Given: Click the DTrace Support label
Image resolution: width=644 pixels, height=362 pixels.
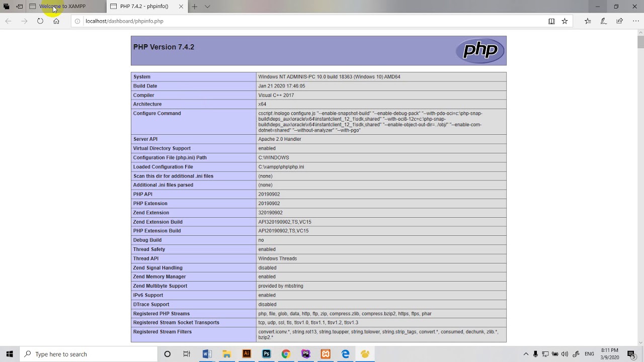Looking at the screenshot, I should tap(151, 305).
